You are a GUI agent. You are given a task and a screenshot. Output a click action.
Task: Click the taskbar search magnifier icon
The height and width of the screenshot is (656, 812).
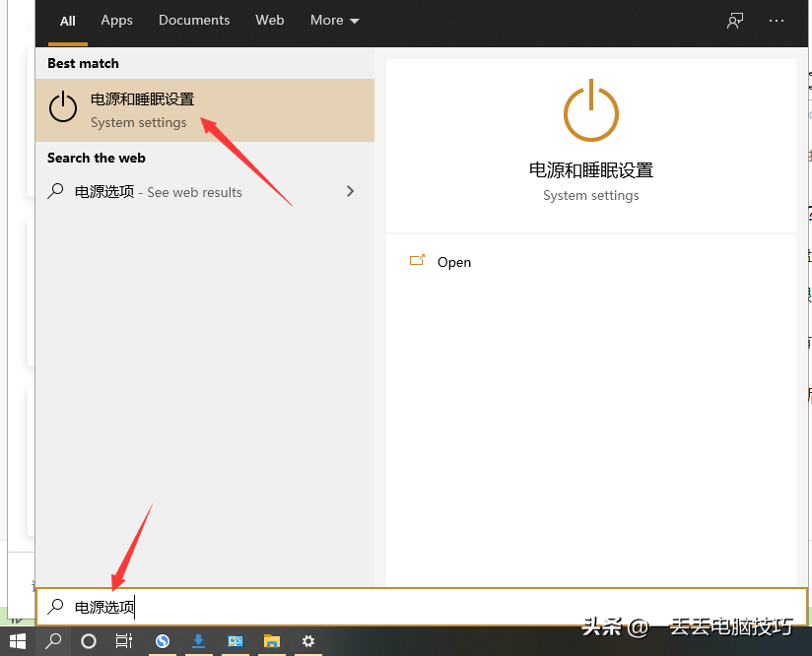click(x=53, y=641)
